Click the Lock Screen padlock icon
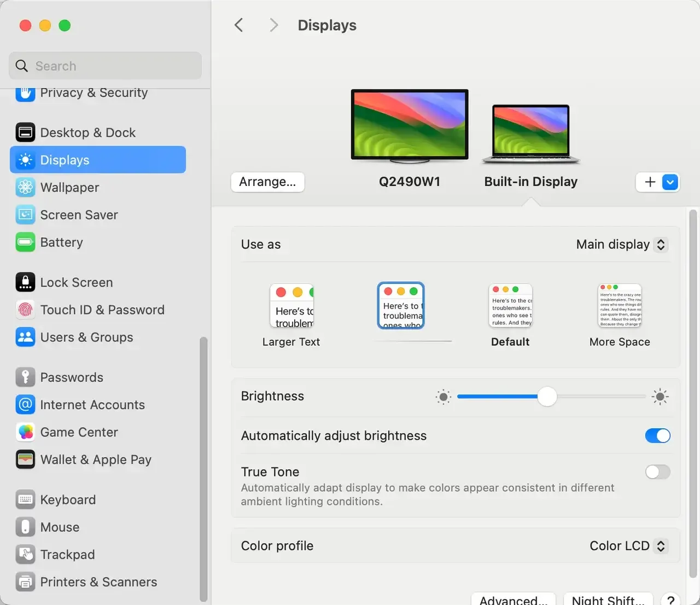700x605 pixels. pyautogui.click(x=25, y=282)
